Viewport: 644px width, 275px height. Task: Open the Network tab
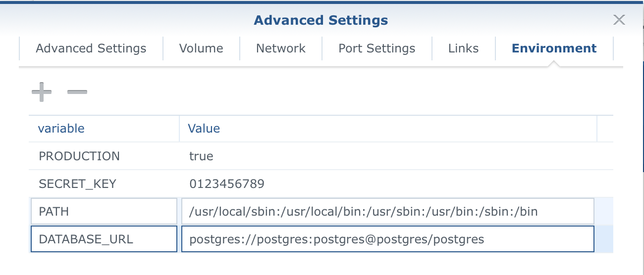(281, 48)
